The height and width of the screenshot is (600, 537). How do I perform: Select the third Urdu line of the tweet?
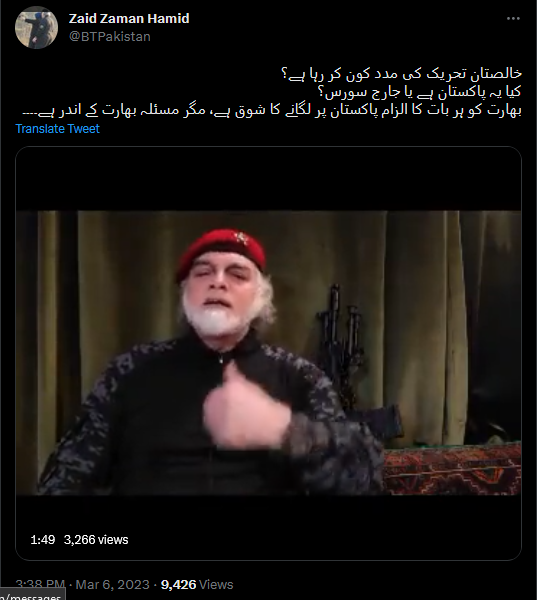[x=272, y=110]
